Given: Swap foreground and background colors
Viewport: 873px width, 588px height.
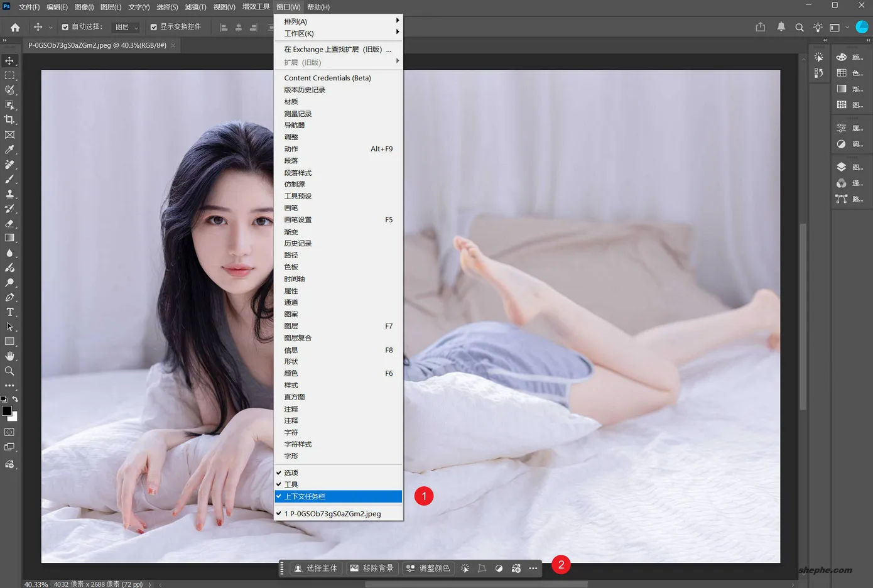Looking at the screenshot, I should [x=15, y=399].
